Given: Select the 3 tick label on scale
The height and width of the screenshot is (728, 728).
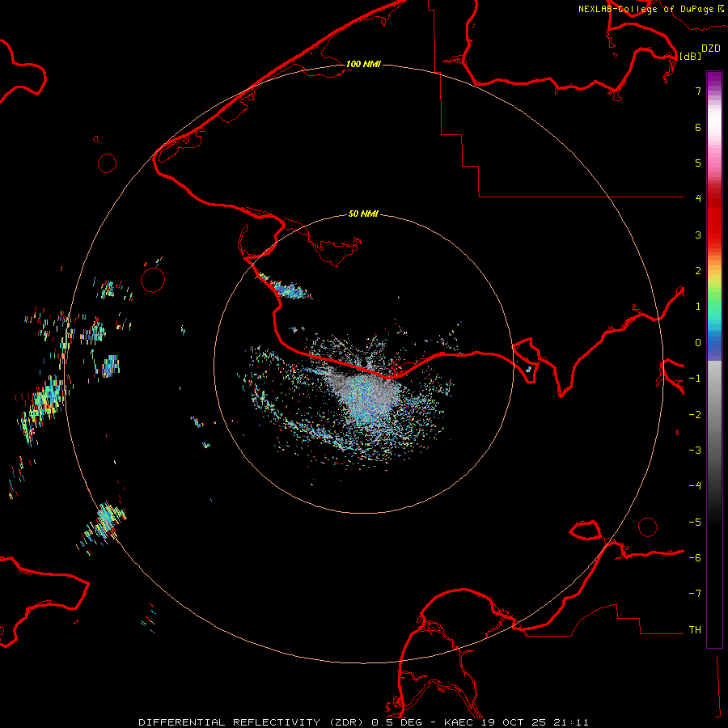Looking at the screenshot, I should pos(698,235).
